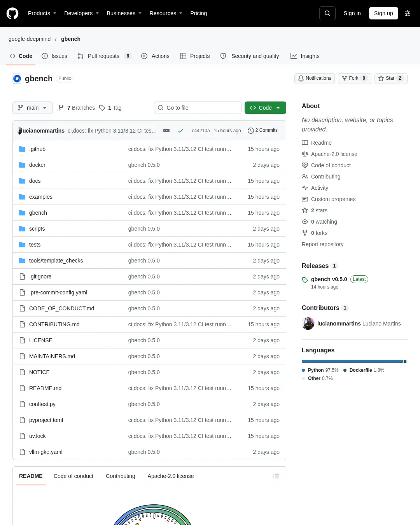Viewport: 420px width, 525px height.
Task: Click the Apache-2.0 license scale icon
Action: [305, 154]
